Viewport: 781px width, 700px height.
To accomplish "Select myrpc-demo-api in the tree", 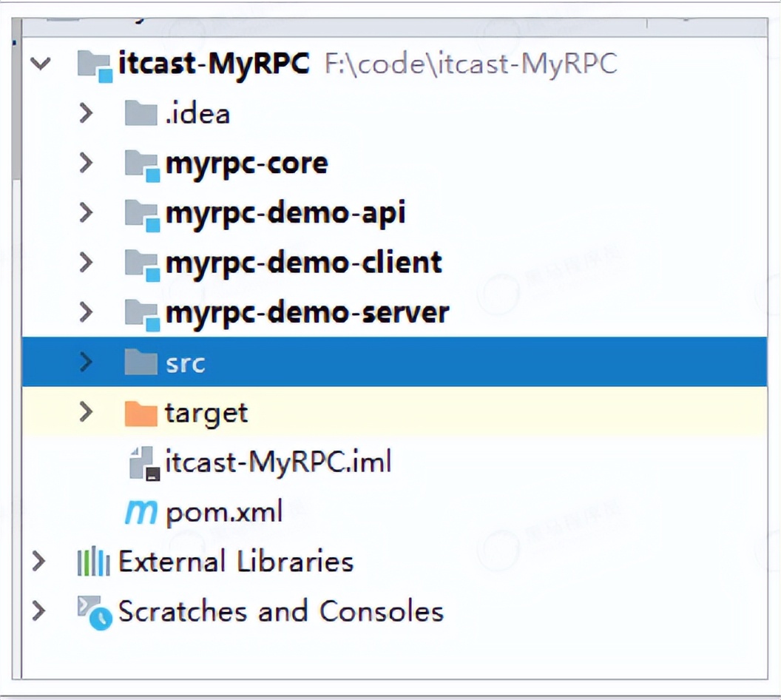I will 285,215.
